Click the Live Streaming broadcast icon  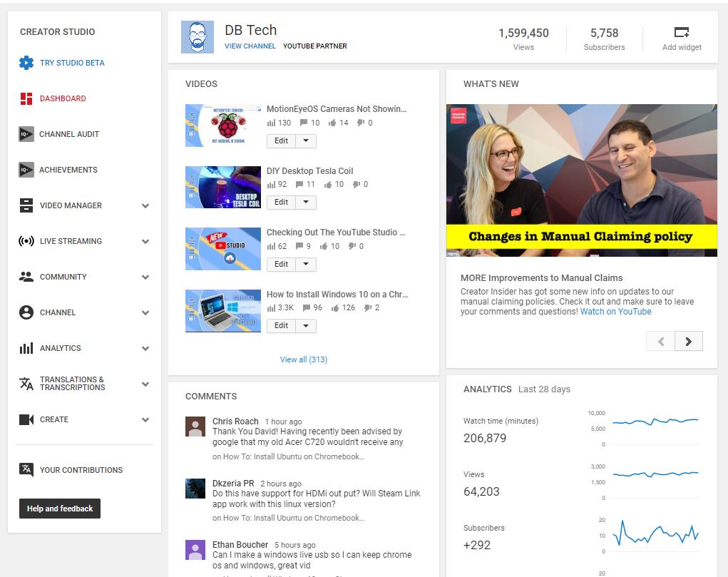[x=26, y=241]
